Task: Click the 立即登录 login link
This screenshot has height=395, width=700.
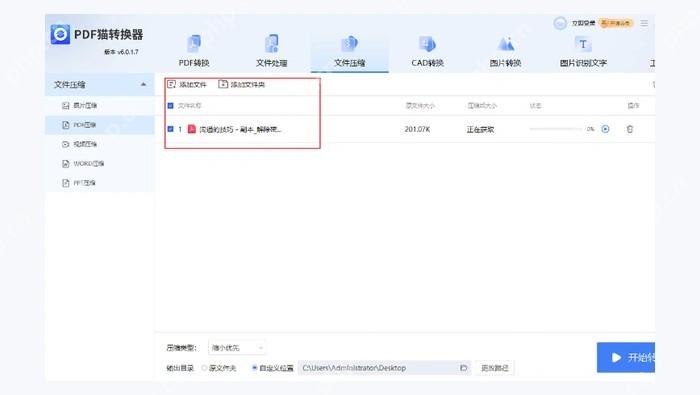Action: pos(583,23)
